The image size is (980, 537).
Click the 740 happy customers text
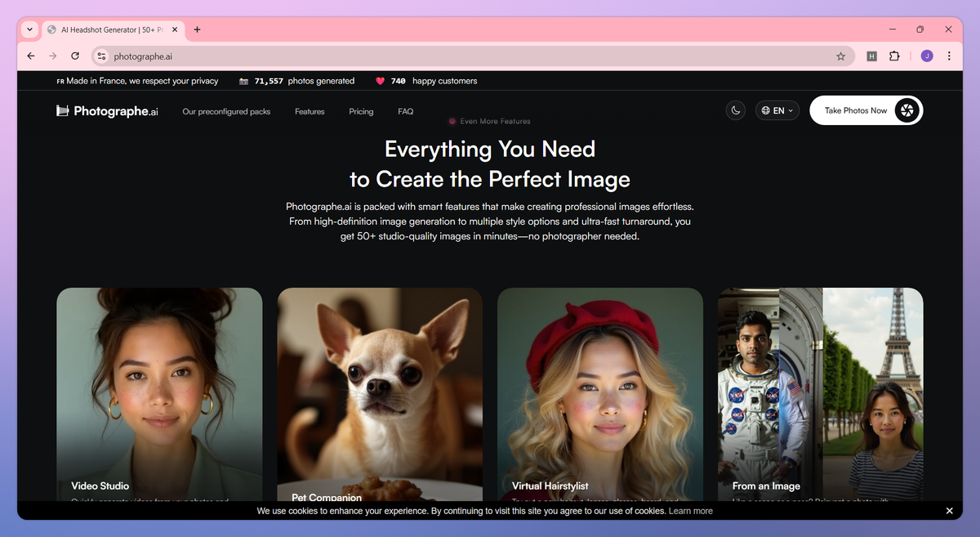(x=434, y=81)
